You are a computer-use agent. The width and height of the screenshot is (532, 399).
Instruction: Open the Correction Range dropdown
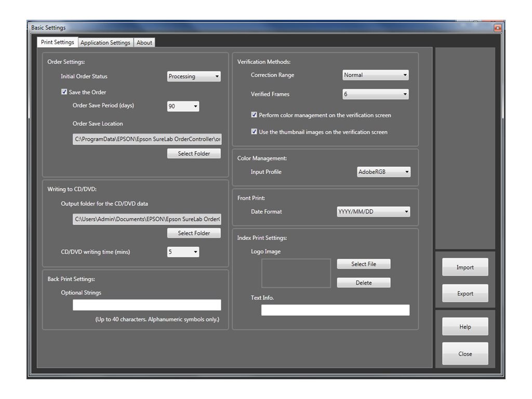375,75
